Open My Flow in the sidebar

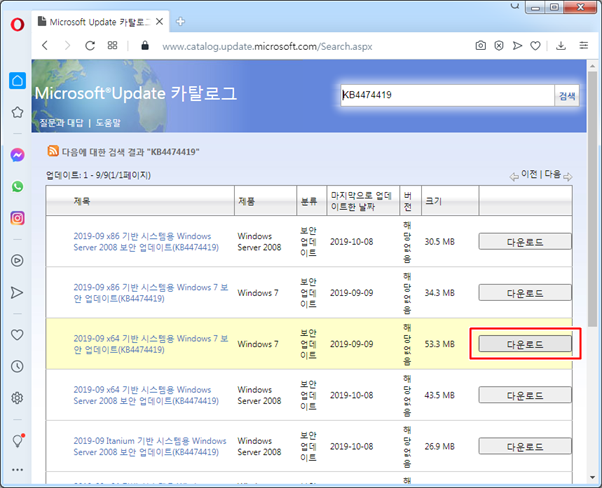[x=17, y=293]
